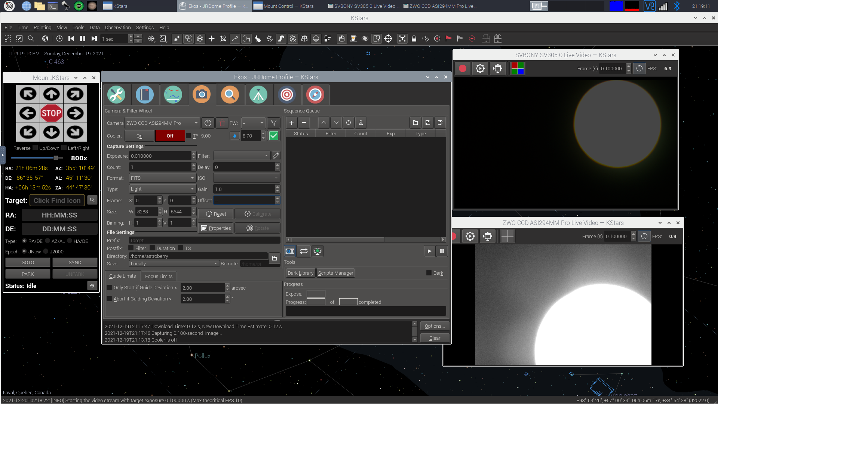868x466 pixels.
Task: Select J2000 epoch radio button
Action: click(46, 251)
